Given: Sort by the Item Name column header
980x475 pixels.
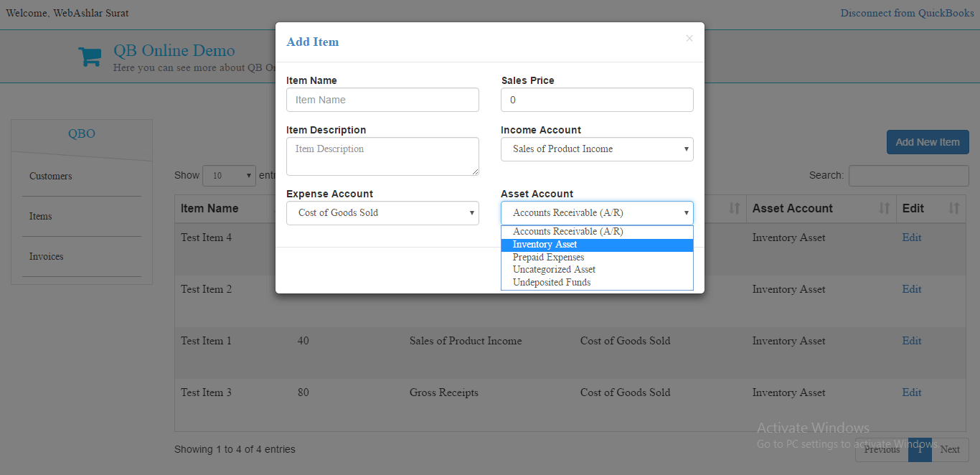Looking at the screenshot, I should [x=209, y=208].
